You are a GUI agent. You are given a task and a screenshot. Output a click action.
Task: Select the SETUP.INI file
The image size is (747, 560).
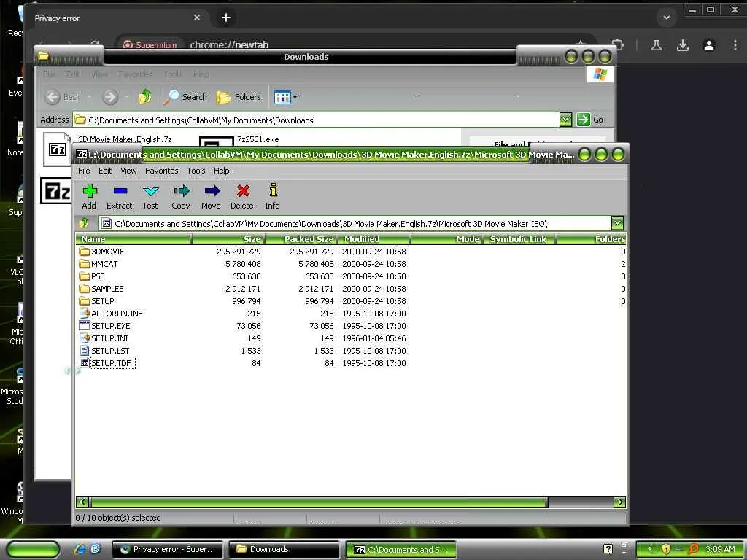[x=109, y=338]
